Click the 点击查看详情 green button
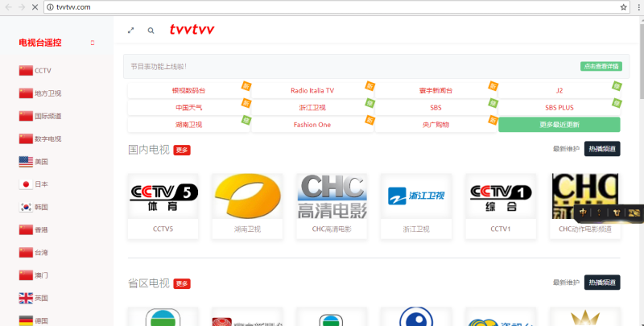This screenshot has height=326, width=644. point(600,66)
